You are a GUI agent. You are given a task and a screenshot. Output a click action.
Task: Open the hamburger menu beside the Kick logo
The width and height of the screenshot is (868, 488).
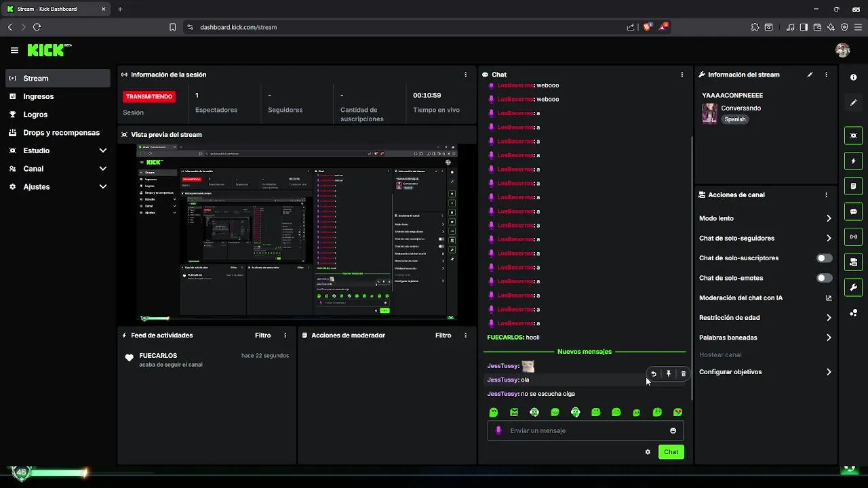(14, 50)
